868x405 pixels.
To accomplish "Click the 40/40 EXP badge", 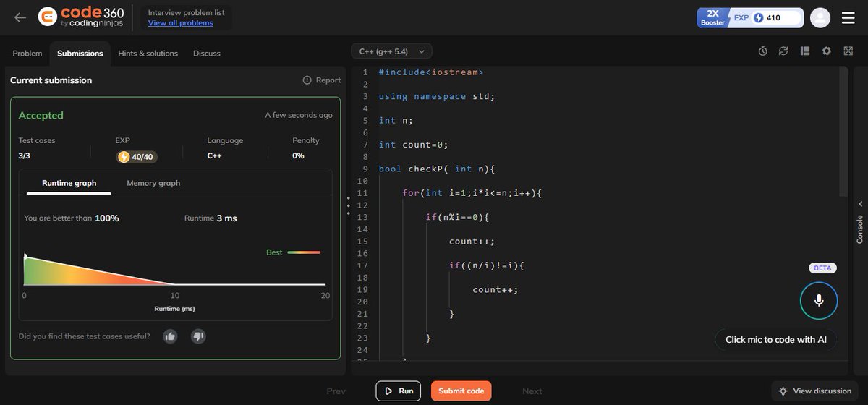I will 137,156.
